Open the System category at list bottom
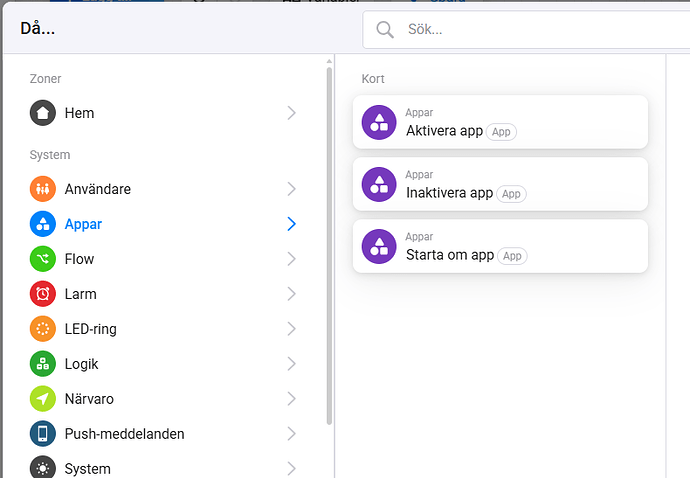The height and width of the screenshot is (478, 690). (x=88, y=468)
